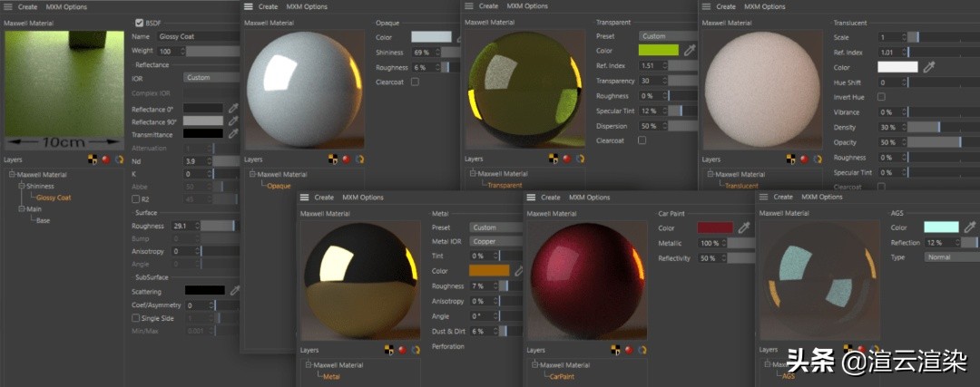The height and width of the screenshot is (387, 980).
Task: Open the AGS Type Normal dropdown
Action: click(950, 257)
